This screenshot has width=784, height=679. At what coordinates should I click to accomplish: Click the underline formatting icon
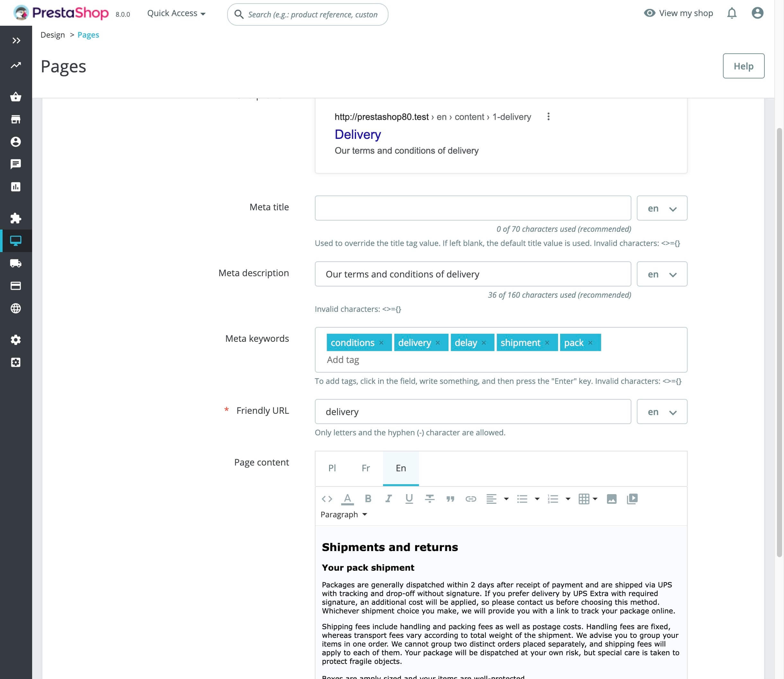[x=409, y=499]
